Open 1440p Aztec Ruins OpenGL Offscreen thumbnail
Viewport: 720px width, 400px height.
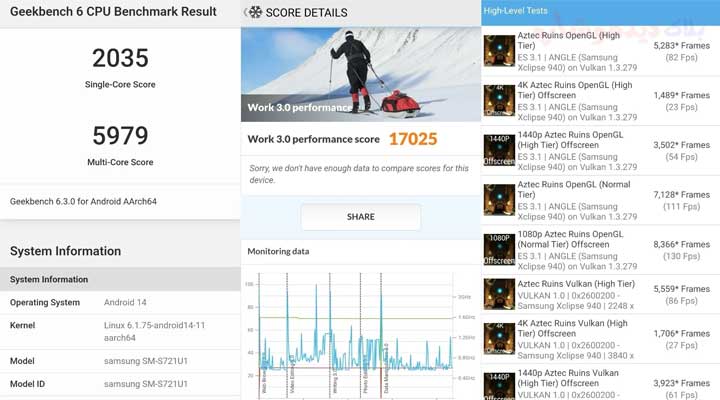point(499,150)
